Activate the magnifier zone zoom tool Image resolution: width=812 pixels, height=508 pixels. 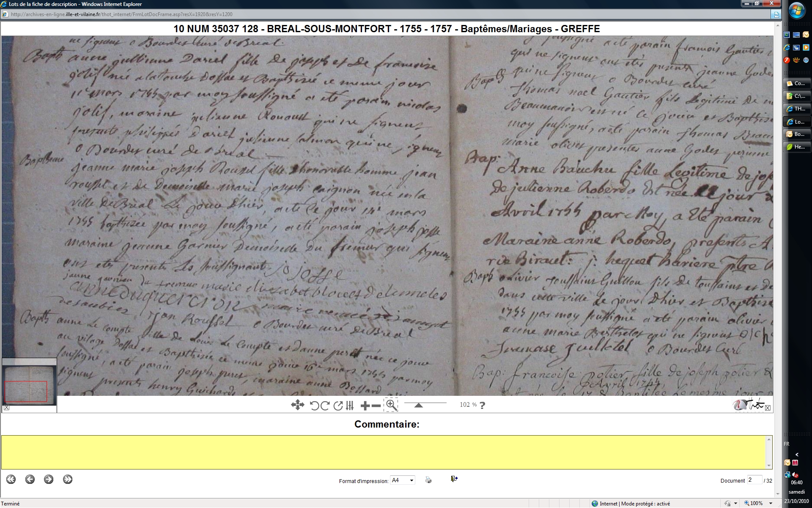coord(391,405)
